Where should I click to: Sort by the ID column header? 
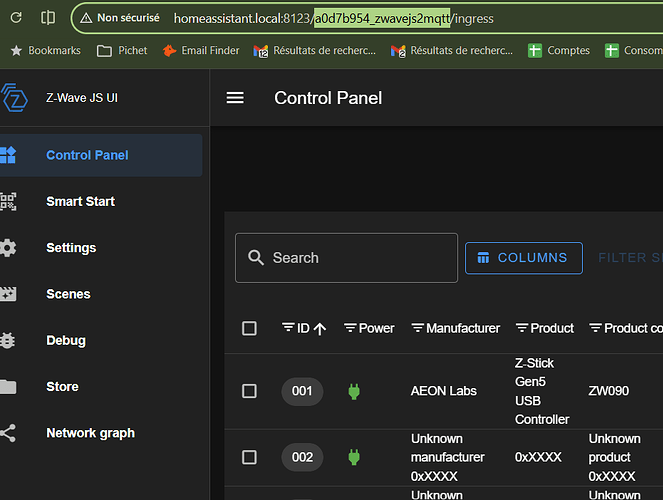coord(304,328)
